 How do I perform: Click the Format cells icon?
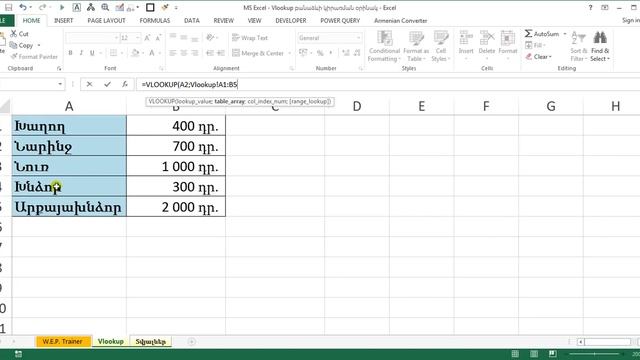(x=508, y=38)
